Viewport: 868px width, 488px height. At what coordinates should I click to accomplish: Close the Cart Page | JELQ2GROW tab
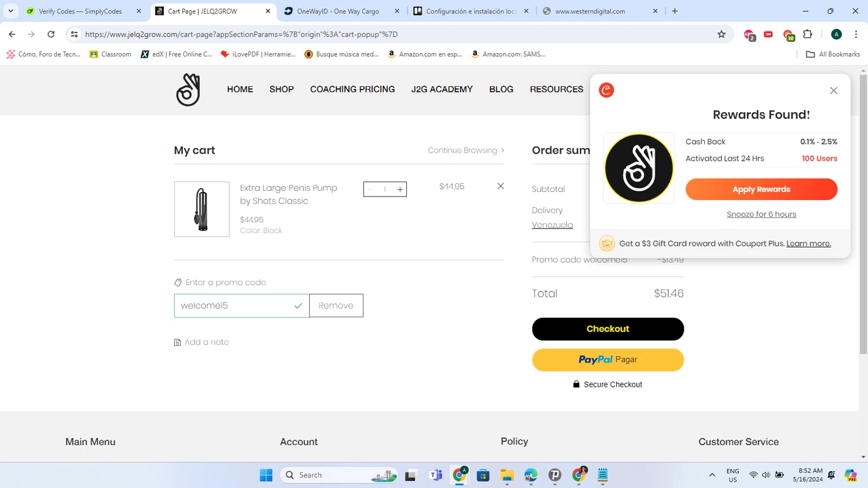click(x=268, y=11)
